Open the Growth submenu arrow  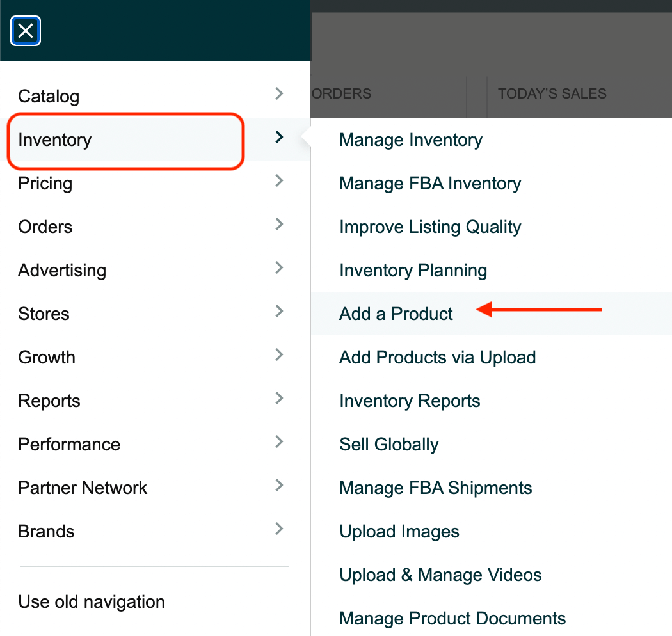pos(279,355)
